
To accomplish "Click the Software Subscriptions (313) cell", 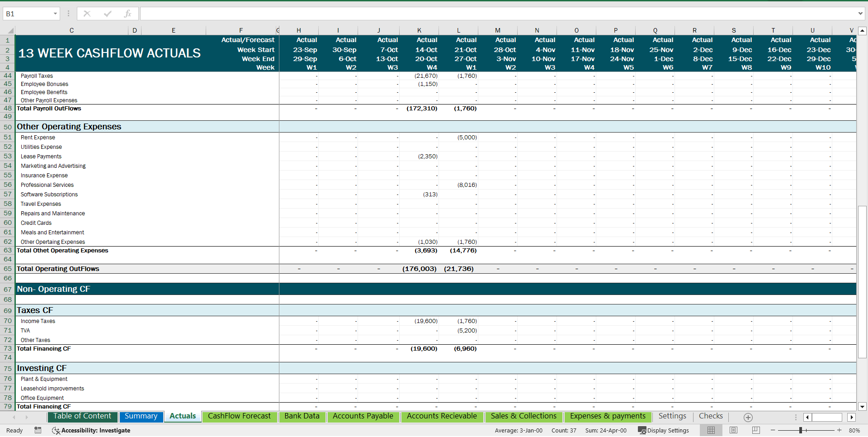I will 430,195.
